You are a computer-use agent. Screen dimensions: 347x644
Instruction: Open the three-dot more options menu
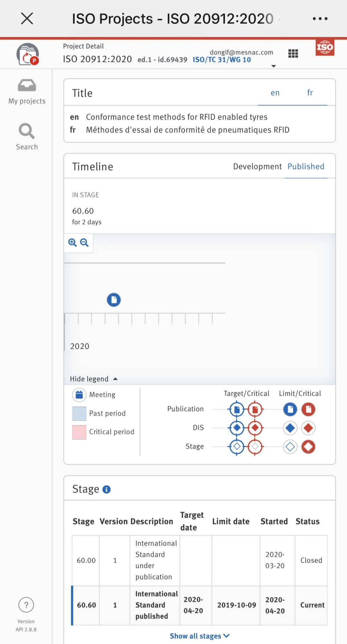pyautogui.click(x=320, y=19)
